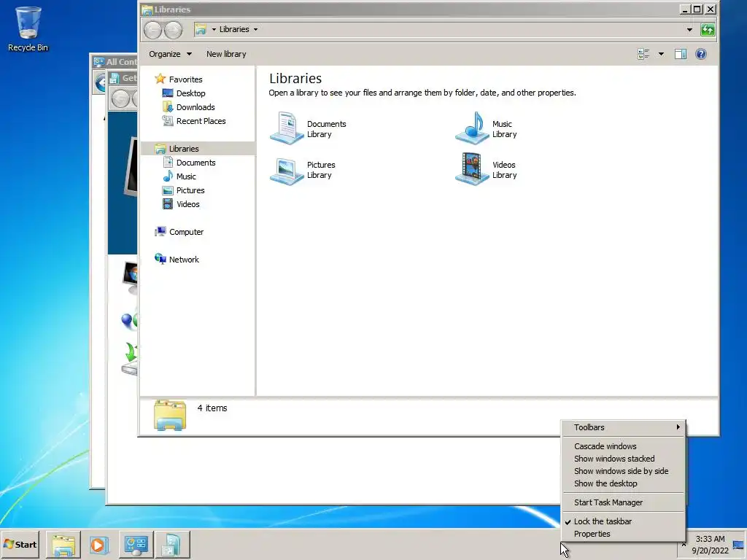Click the large Libraries icon in details pane
This screenshot has width=747, height=560.
tap(169, 415)
